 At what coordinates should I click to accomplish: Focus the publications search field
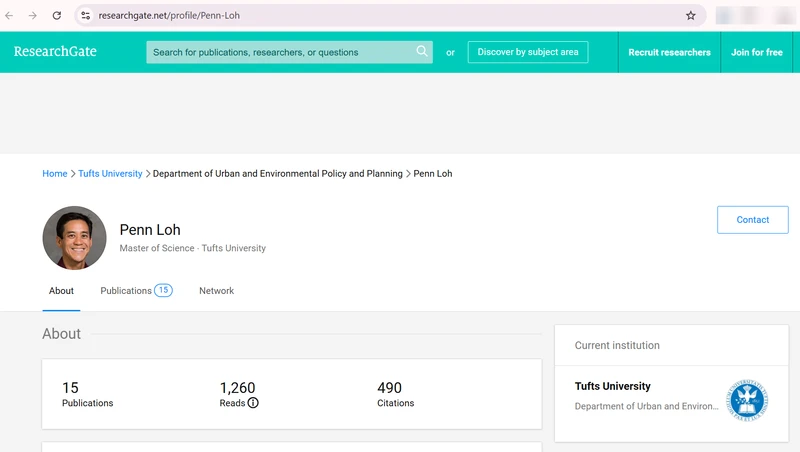point(289,52)
